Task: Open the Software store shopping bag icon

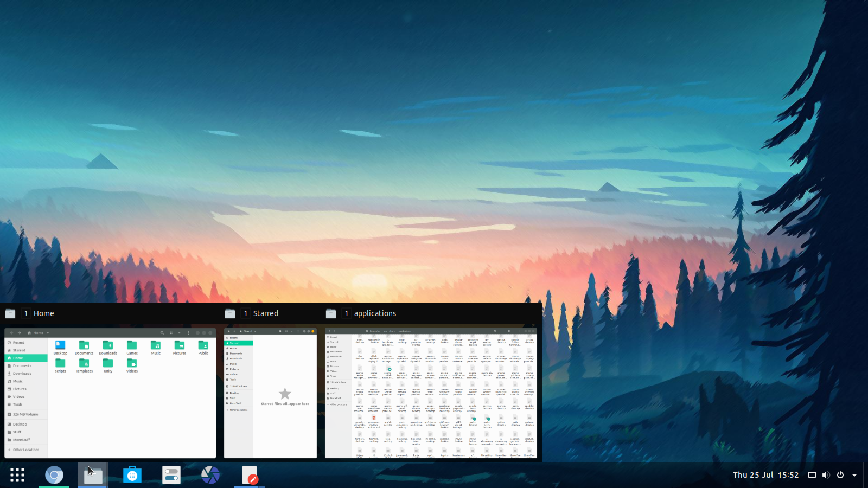Action: coord(132,475)
